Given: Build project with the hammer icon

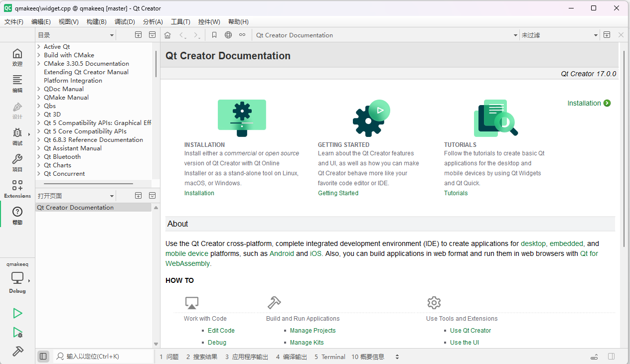Looking at the screenshot, I should tap(17, 352).
